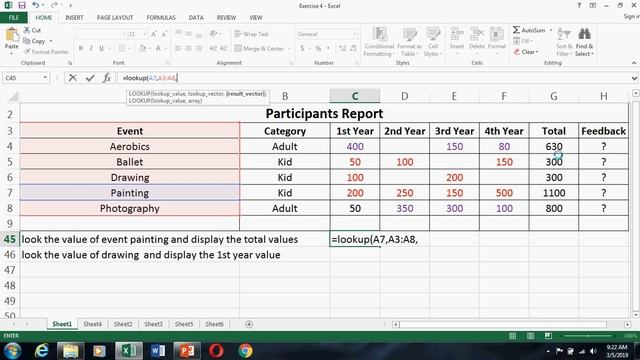Click the Format Painter icon
Screen dimensions: 640x360
[27, 52]
